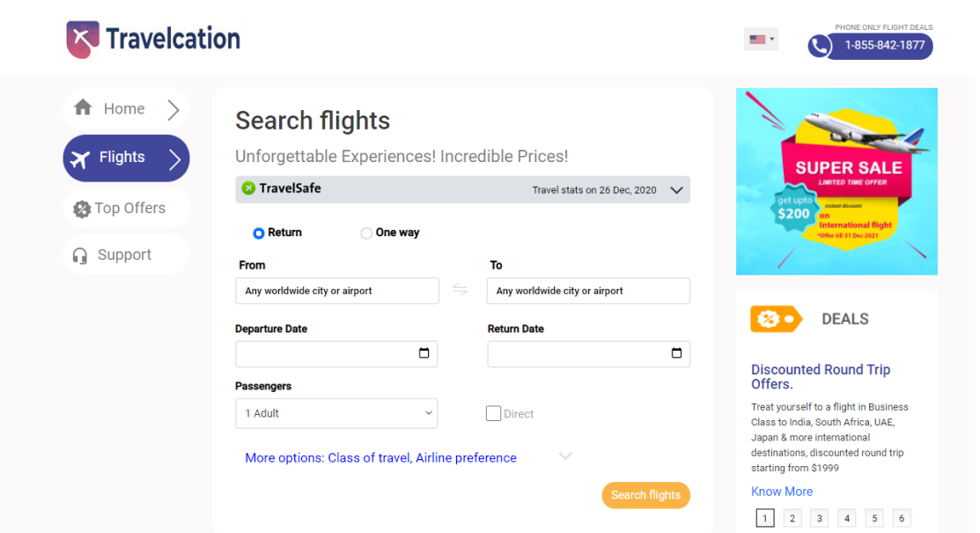Click the headset Support icon
The image size is (980, 533).
click(x=80, y=255)
